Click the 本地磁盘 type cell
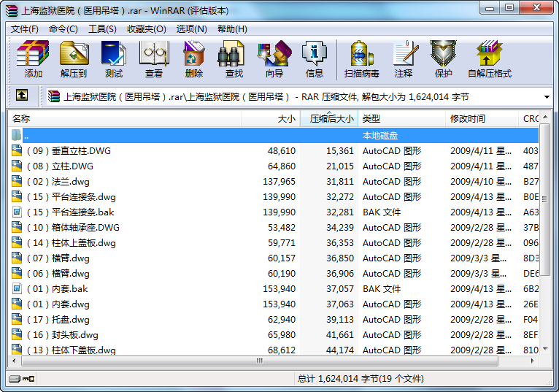 (380, 136)
